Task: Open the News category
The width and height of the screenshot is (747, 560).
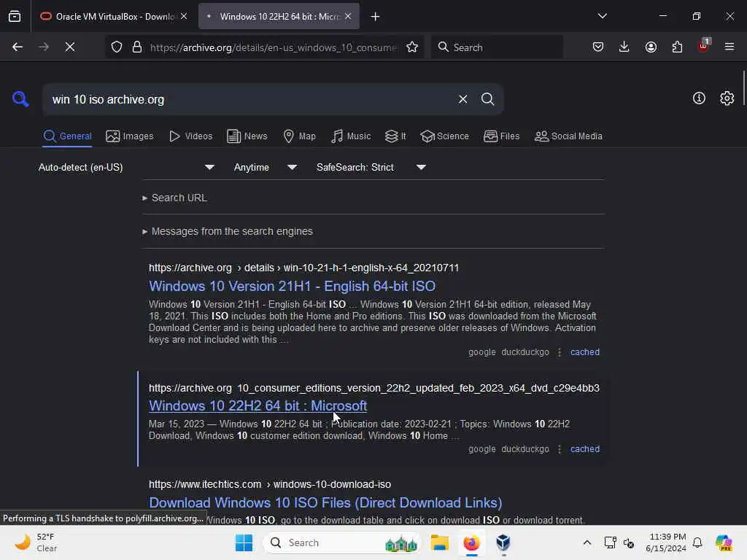Action: click(x=247, y=136)
